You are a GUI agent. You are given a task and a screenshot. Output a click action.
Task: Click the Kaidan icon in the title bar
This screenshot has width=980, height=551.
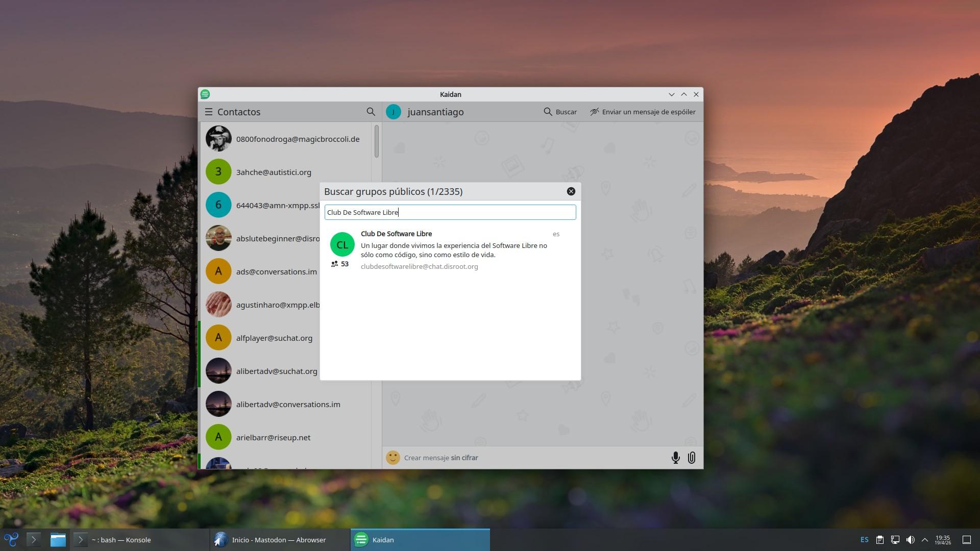pos(205,94)
